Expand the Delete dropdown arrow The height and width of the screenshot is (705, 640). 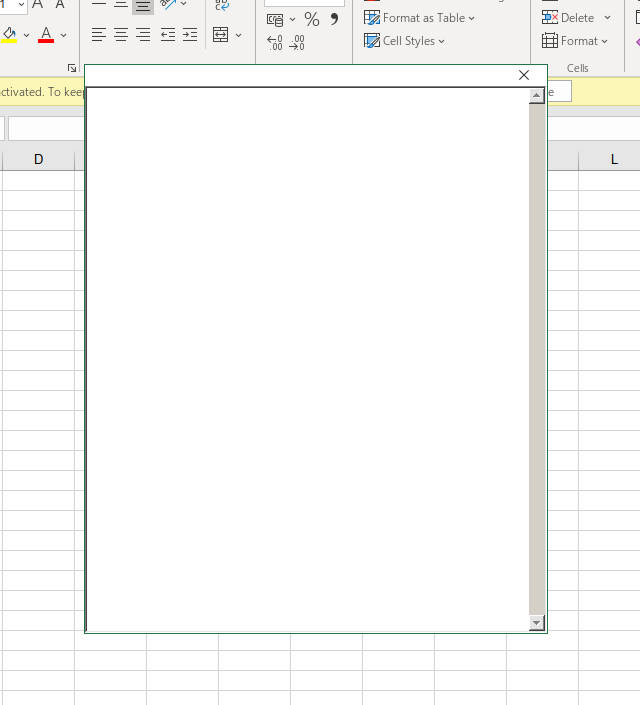pos(607,18)
